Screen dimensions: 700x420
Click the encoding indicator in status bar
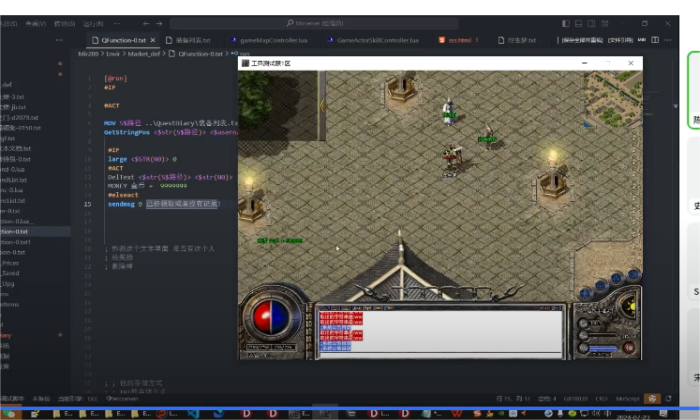[576, 398]
